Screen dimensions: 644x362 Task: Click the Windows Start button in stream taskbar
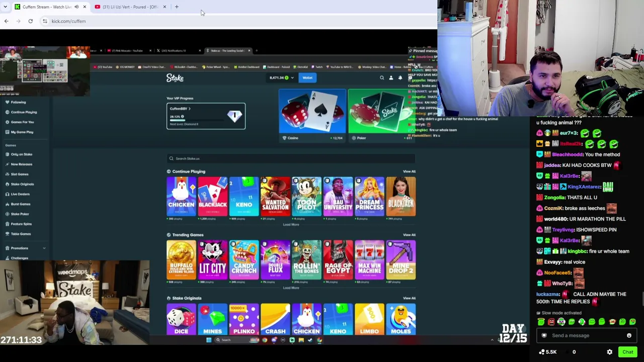point(209,340)
